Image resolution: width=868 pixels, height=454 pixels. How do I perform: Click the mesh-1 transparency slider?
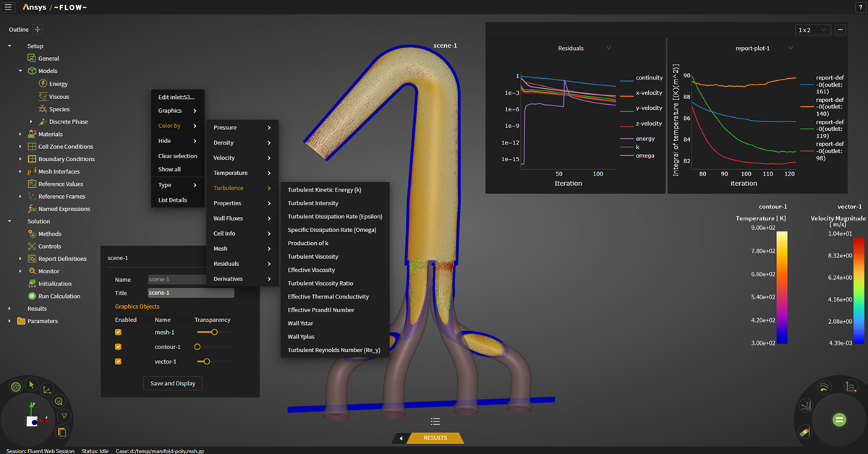tap(214, 333)
